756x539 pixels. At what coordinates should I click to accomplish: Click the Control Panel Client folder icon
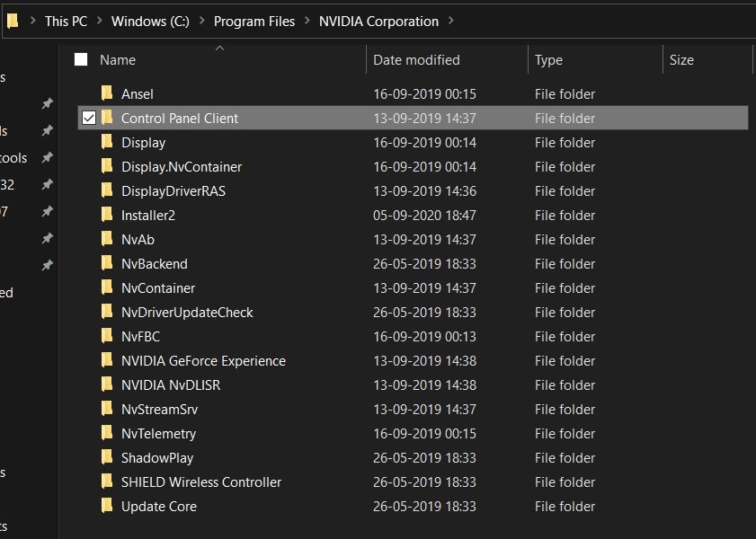[107, 117]
